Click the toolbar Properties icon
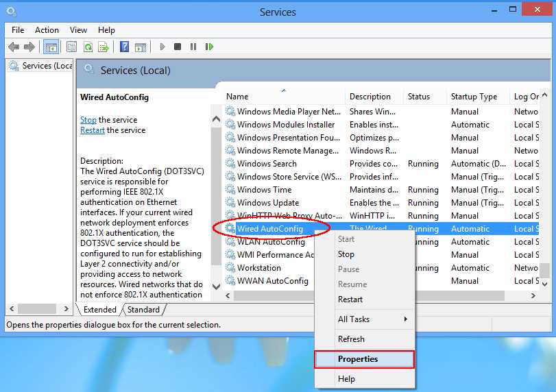 71,47
